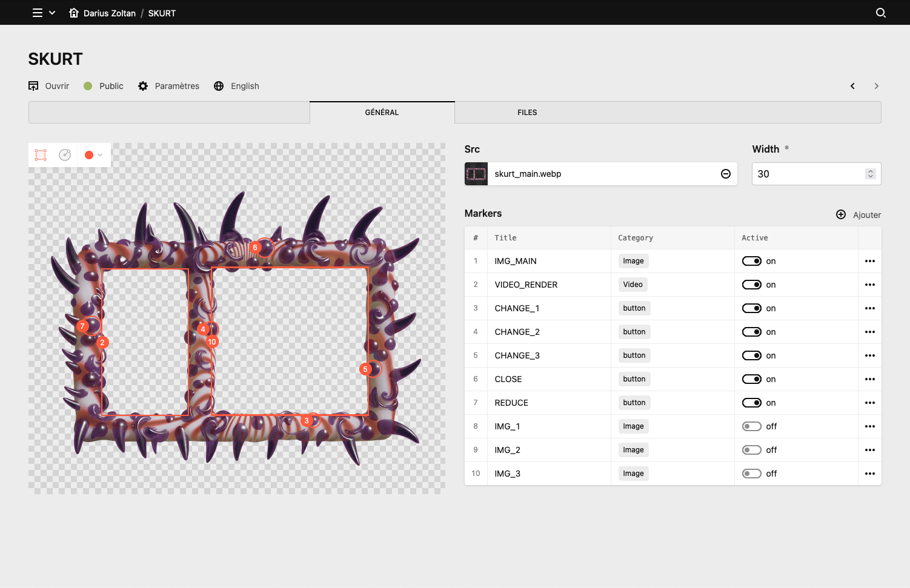Select the circular point marker tool

point(65,155)
